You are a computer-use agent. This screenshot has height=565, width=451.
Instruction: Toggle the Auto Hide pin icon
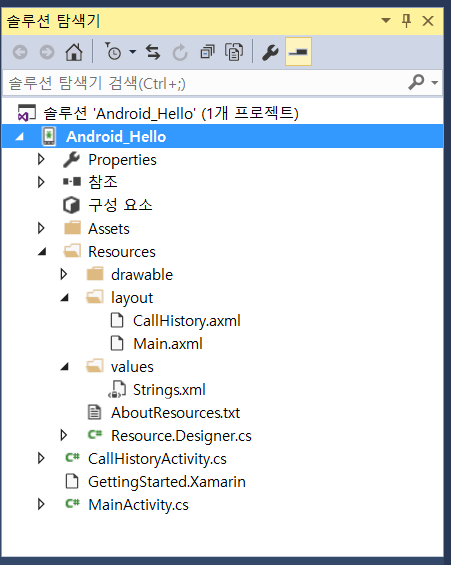(x=406, y=21)
